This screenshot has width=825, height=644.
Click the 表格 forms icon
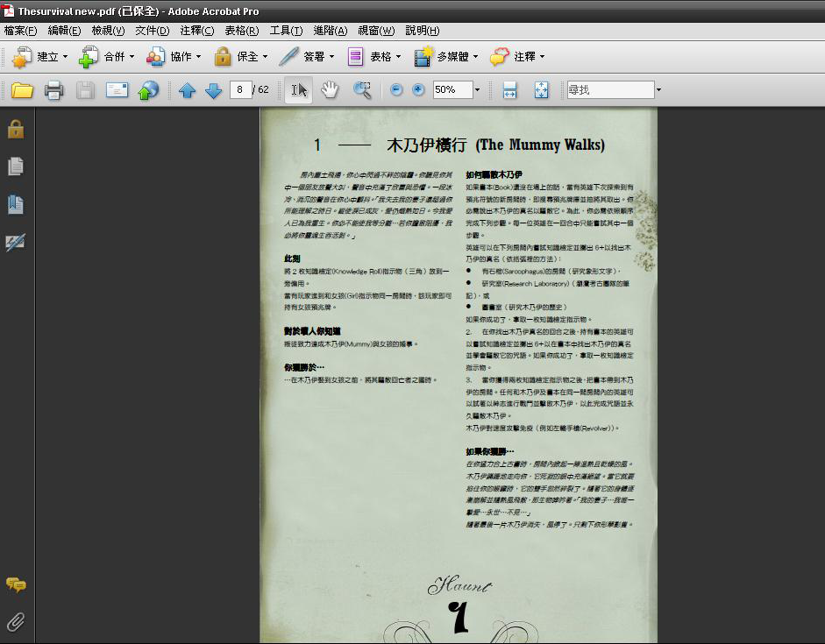pyautogui.click(x=355, y=57)
